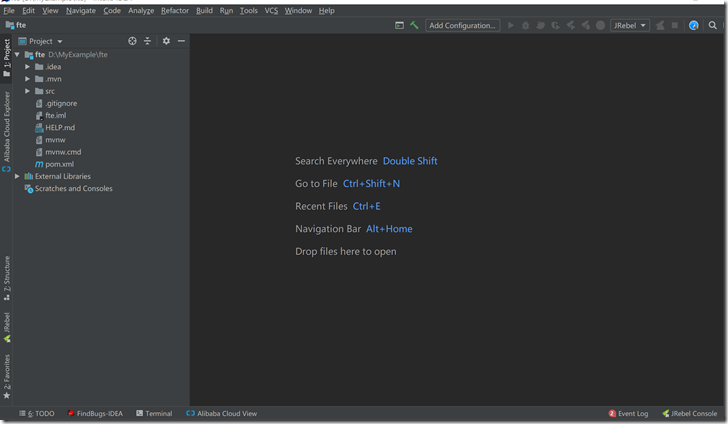Open the Project view dropdown
The width and height of the screenshot is (728, 424).
tap(40, 41)
